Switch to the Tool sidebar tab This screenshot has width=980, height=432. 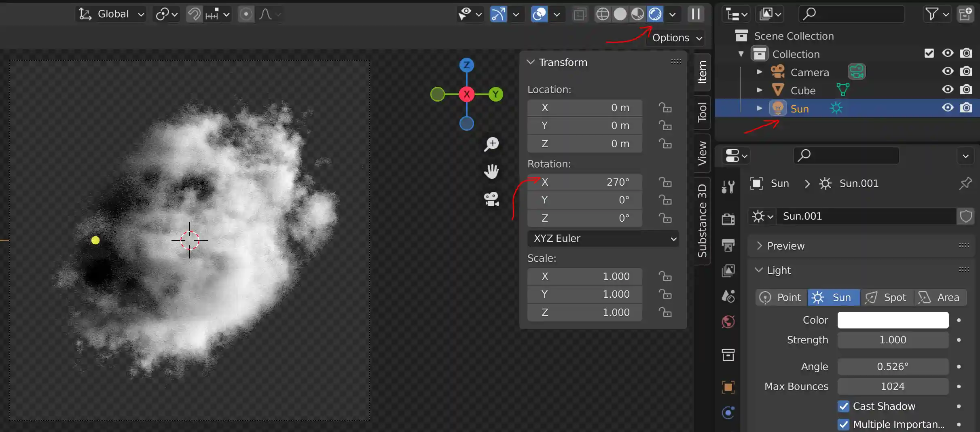tap(703, 113)
